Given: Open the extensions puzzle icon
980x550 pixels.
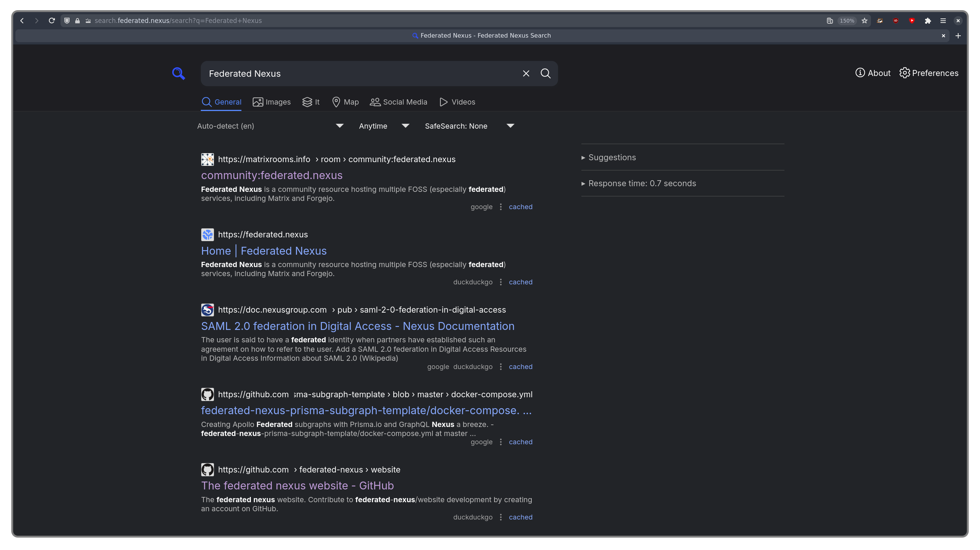Looking at the screenshot, I should pyautogui.click(x=928, y=21).
